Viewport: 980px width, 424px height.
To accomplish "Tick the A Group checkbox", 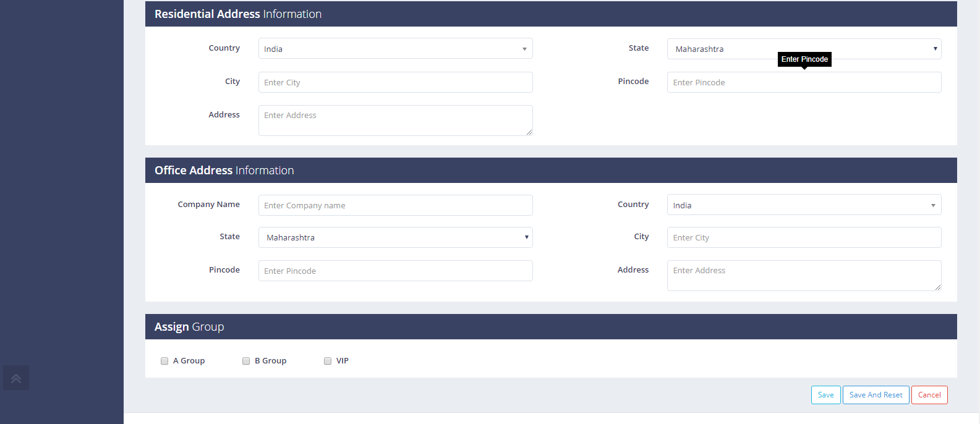I will tap(164, 361).
